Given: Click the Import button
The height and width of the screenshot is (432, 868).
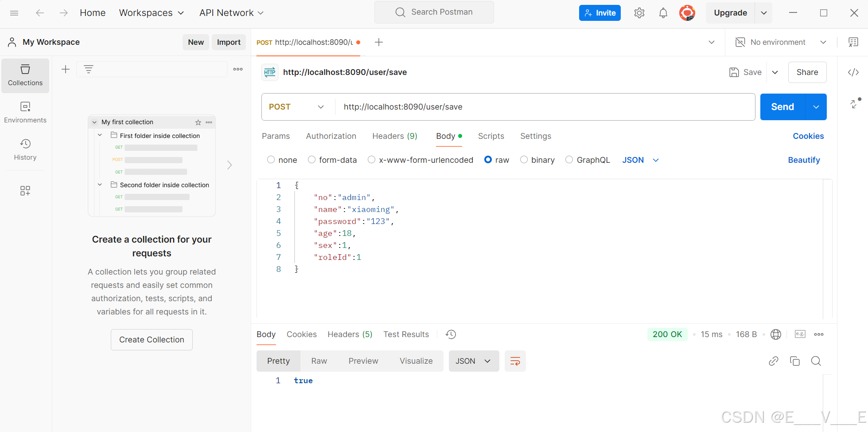Looking at the screenshot, I should (229, 42).
